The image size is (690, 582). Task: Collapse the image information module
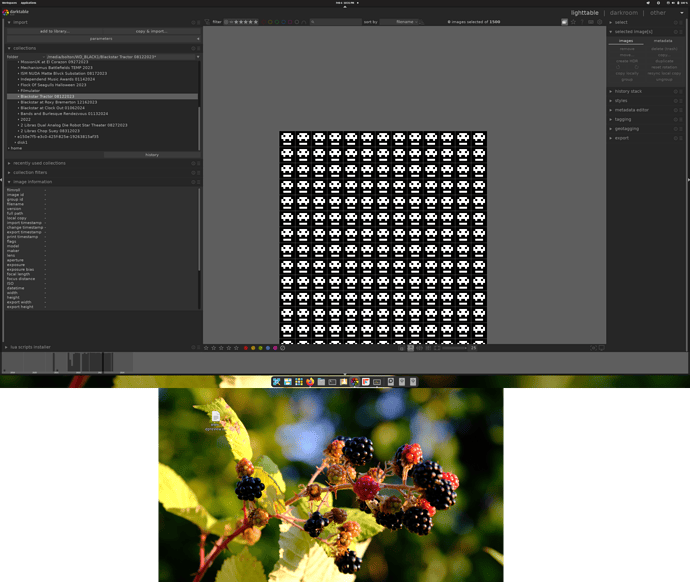[x=9, y=182]
